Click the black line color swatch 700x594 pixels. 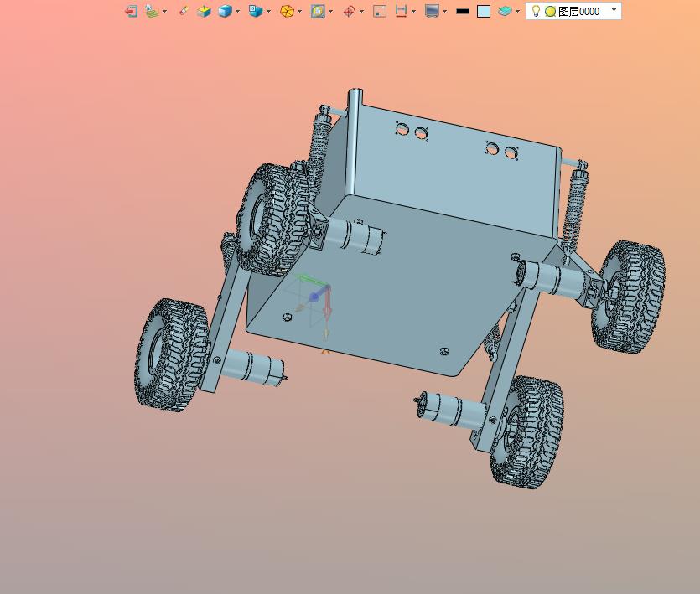coord(463,12)
